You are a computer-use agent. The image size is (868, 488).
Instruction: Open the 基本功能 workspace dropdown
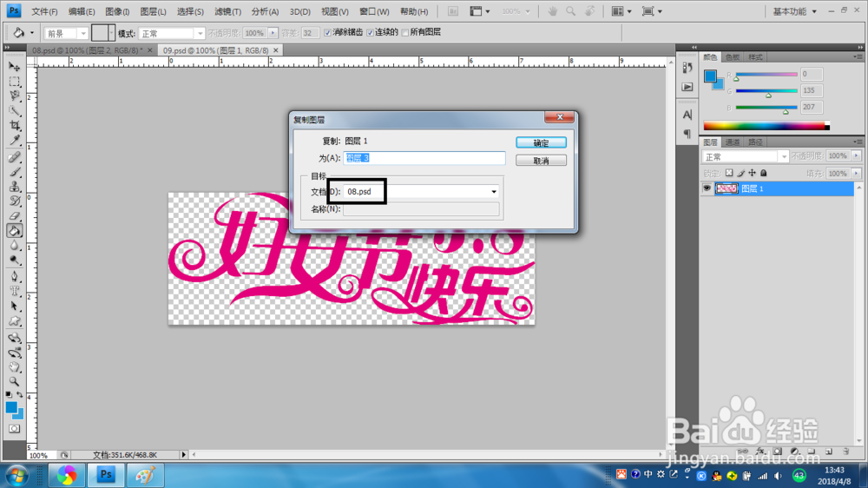(x=795, y=11)
